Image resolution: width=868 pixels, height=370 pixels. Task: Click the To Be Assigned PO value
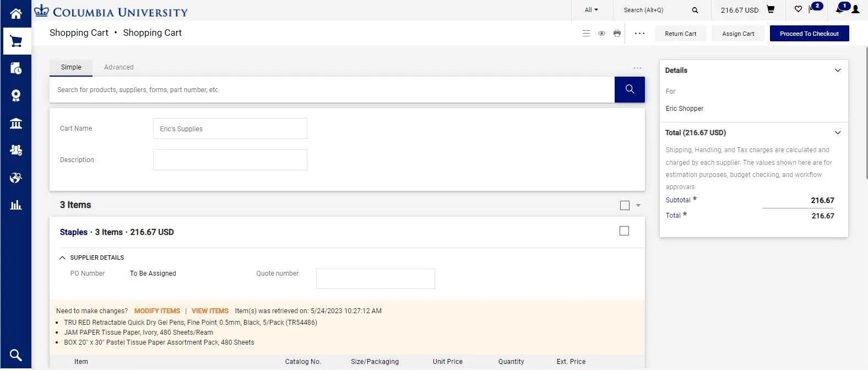(153, 274)
